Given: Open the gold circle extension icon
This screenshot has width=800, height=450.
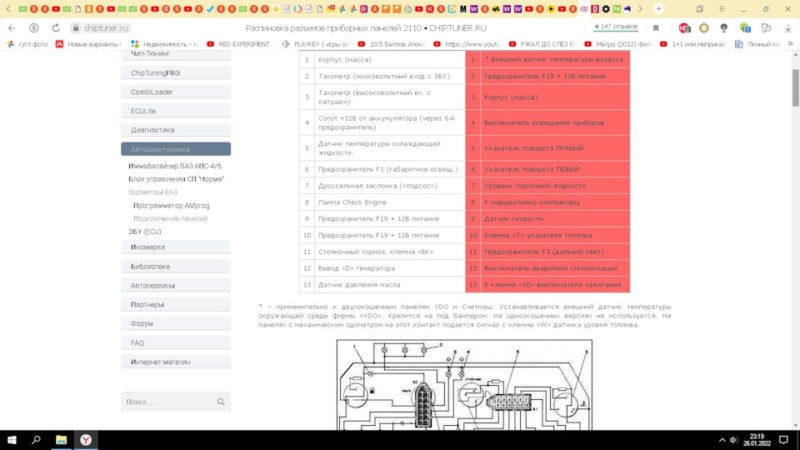Looking at the screenshot, I should (x=704, y=28).
